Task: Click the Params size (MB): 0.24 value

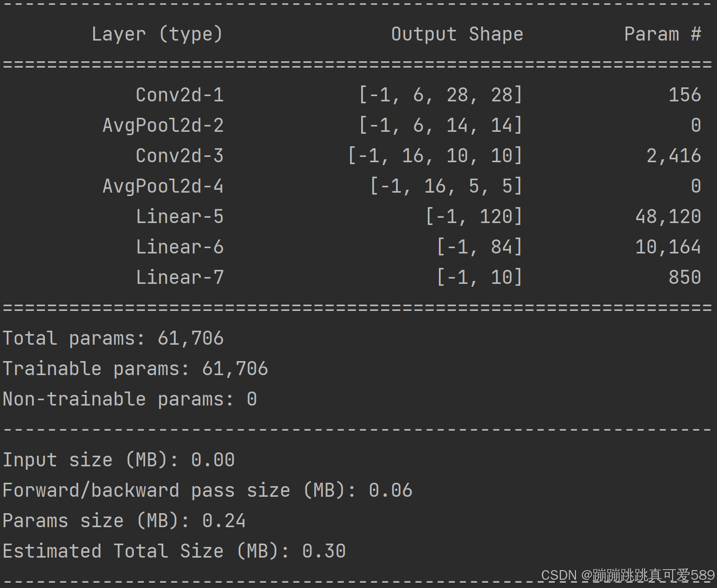Action: coord(124,520)
